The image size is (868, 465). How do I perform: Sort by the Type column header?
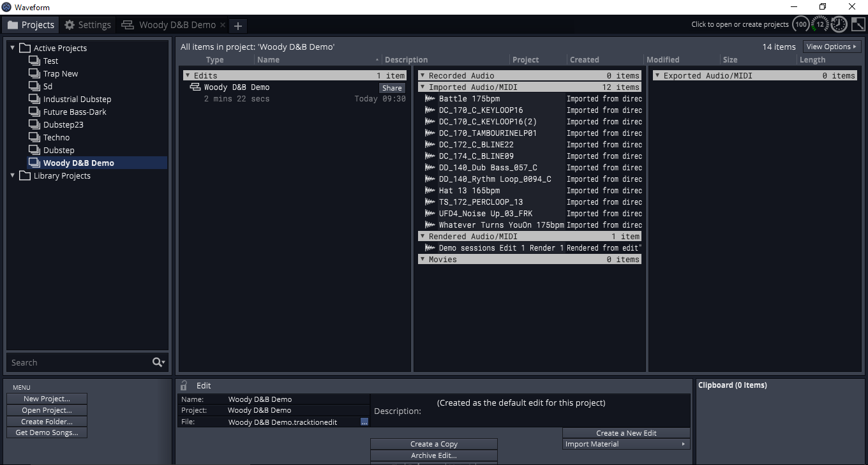[x=215, y=60]
